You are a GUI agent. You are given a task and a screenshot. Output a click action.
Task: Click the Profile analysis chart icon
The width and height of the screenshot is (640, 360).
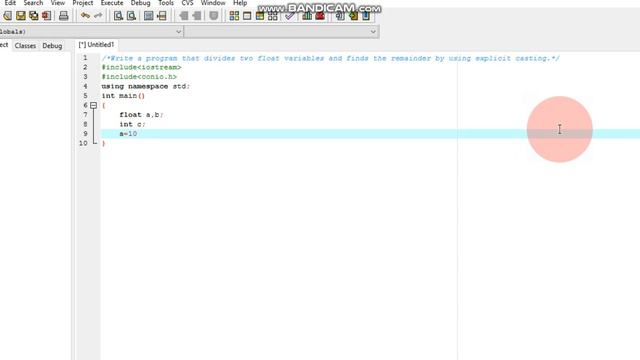[x=307, y=16]
